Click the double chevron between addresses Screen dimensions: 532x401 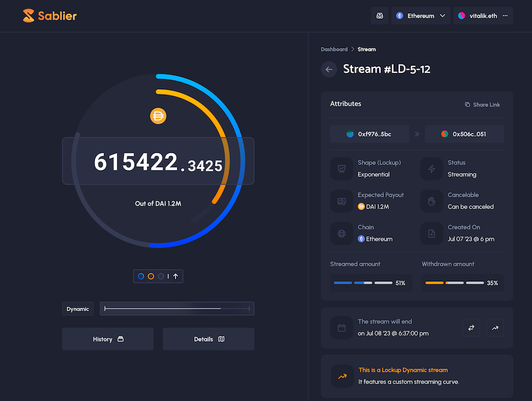click(417, 134)
